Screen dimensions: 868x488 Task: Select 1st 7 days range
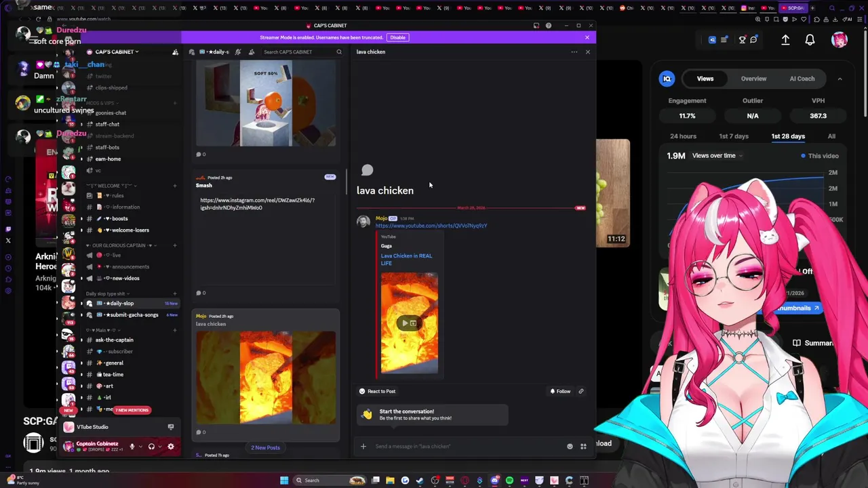pyautogui.click(x=734, y=136)
